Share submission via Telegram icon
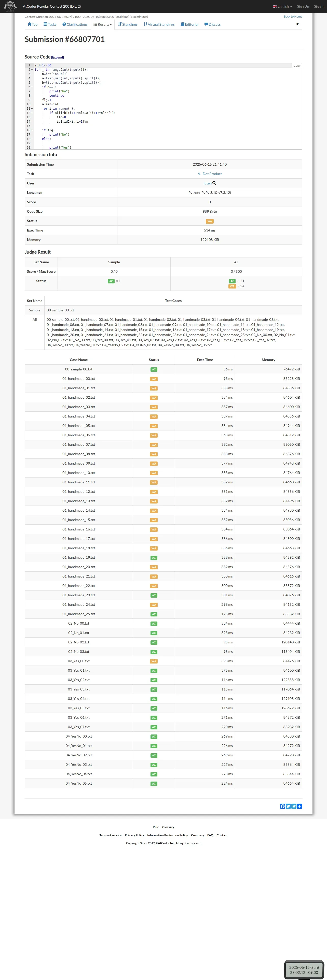Image resolution: width=327 pixels, height=980 pixels. (x=294, y=806)
